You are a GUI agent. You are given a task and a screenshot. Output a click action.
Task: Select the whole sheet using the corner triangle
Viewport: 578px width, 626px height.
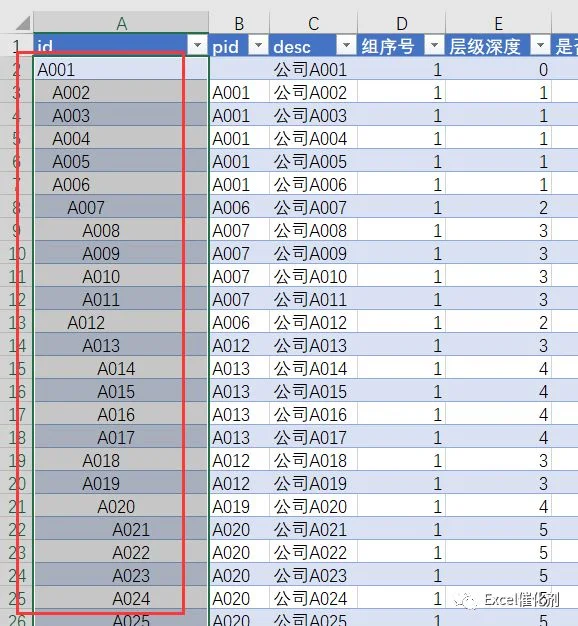pos(23,23)
